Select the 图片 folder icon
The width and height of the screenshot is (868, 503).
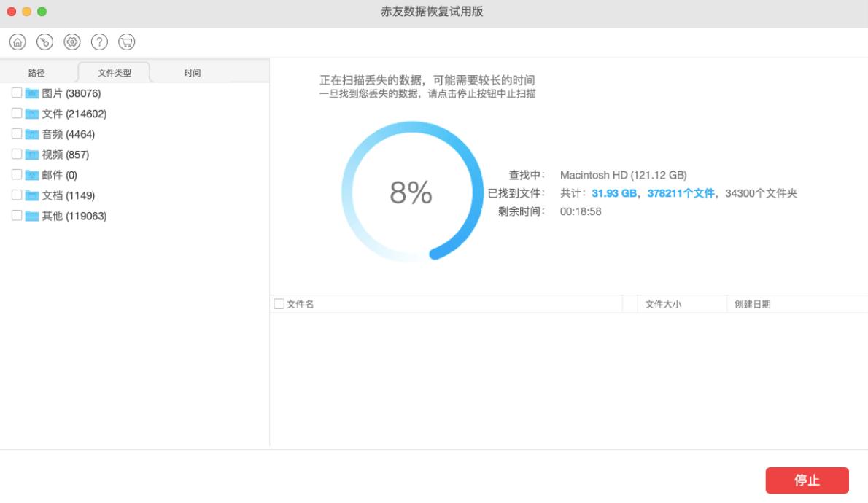pos(31,93)
